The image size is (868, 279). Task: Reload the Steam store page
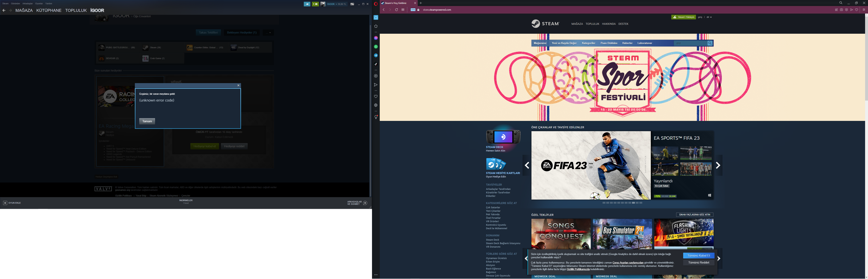[396, 10]
